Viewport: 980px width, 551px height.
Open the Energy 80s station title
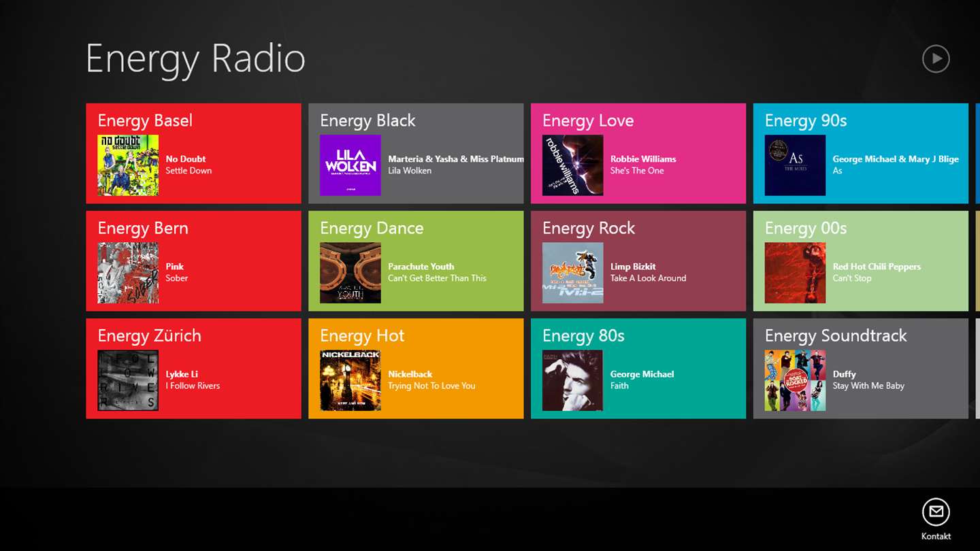583,336
